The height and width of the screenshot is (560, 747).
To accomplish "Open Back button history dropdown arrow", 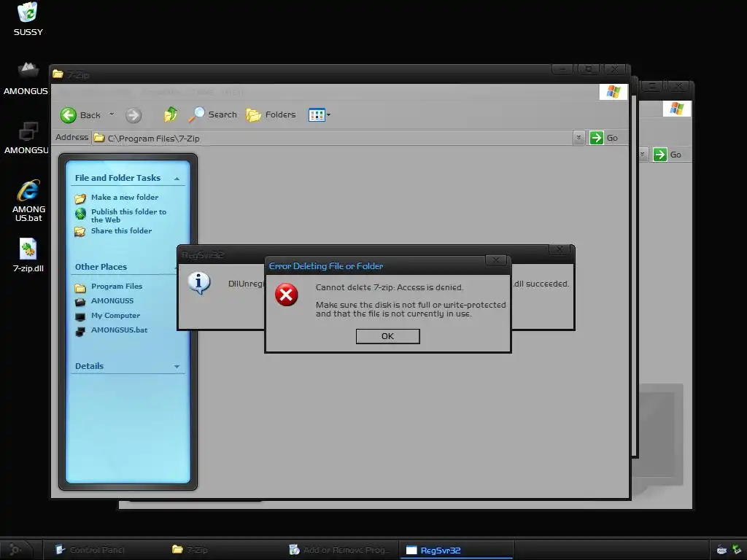I will point(112,114).
